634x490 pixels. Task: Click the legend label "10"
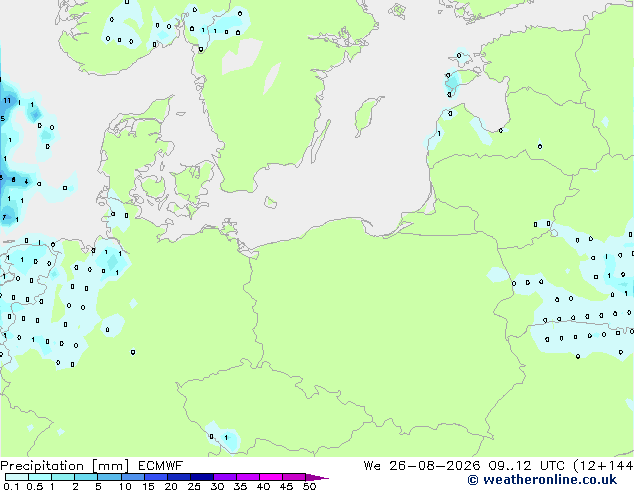tap(125, 486)
